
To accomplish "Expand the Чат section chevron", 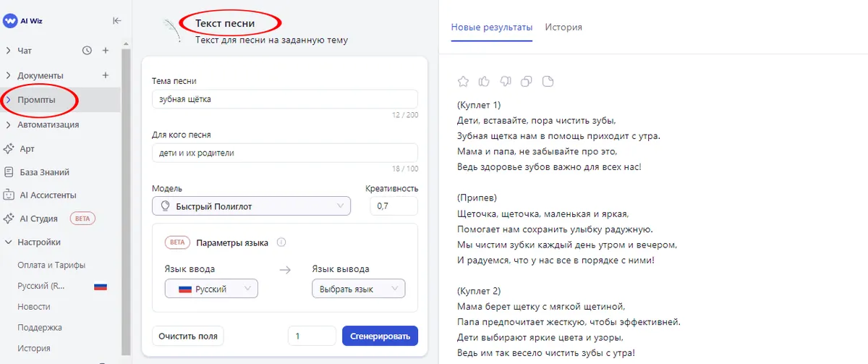I will [8, 51].
